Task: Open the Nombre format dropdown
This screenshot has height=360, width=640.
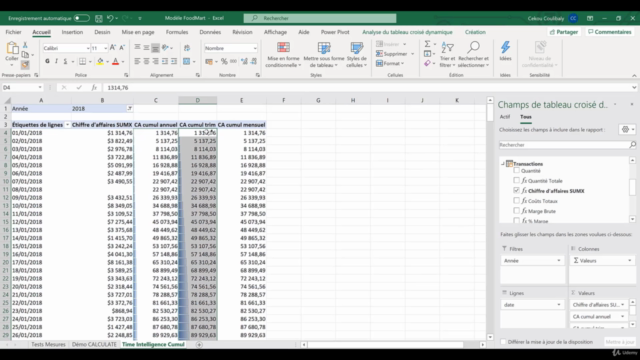Action: point(255,48)
